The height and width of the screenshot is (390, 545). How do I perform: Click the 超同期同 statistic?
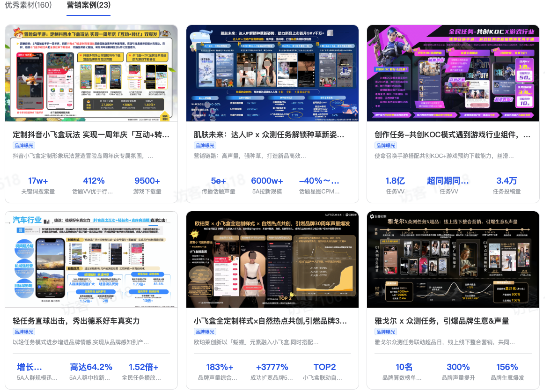coord(448,181)
